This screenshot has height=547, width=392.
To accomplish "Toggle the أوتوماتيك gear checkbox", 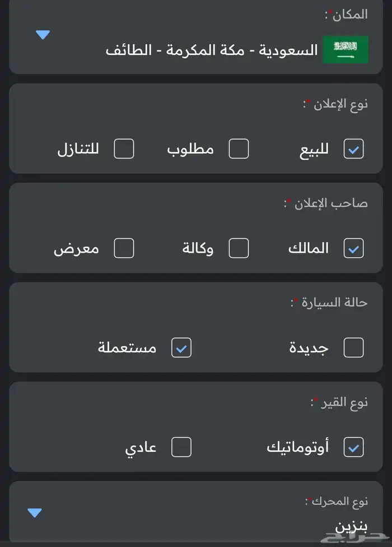I will (x=353, y=447).
